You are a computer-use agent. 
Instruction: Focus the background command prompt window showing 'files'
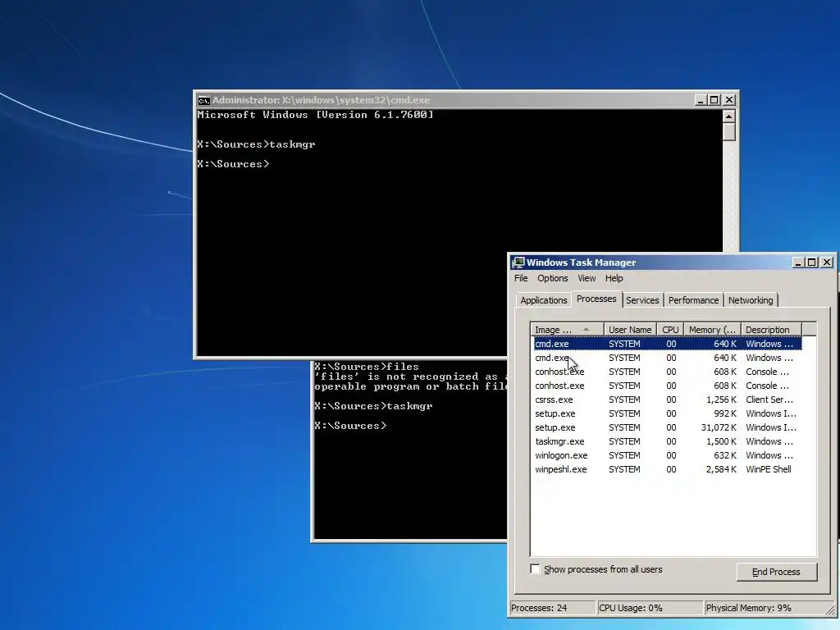410,450
